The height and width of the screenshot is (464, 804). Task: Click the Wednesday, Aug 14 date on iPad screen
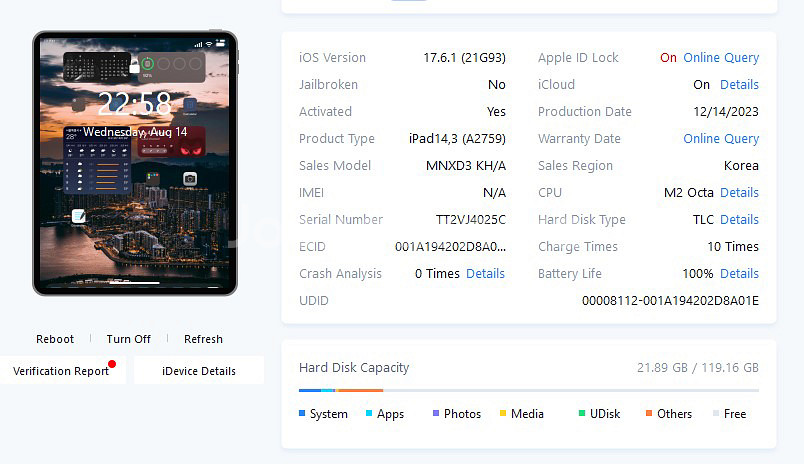point(135,132)
